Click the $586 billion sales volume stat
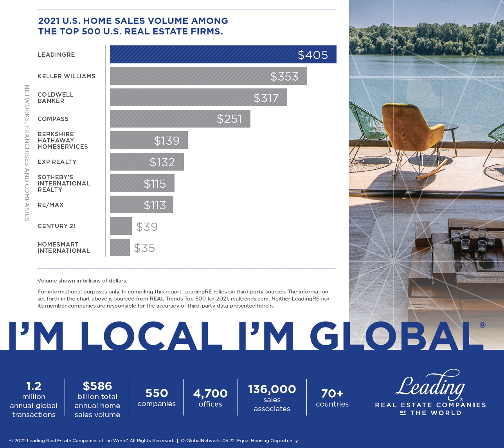The width and height of the screenshot is (504, 448). point(97,399)
